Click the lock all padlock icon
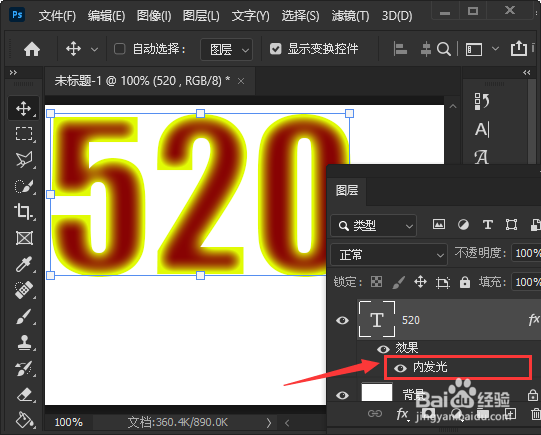Image resolution: width=541 pixels, height=435 pixels. click(465, 282)
